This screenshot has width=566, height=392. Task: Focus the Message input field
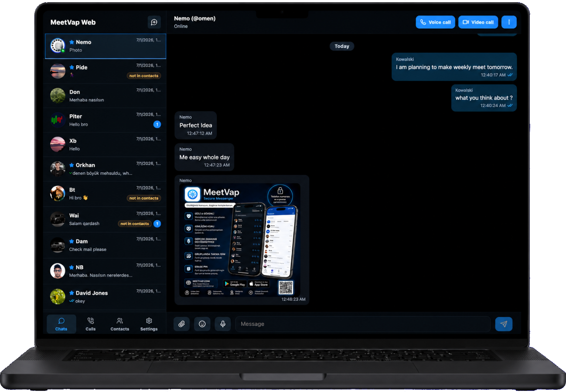[x=363, y=324]
